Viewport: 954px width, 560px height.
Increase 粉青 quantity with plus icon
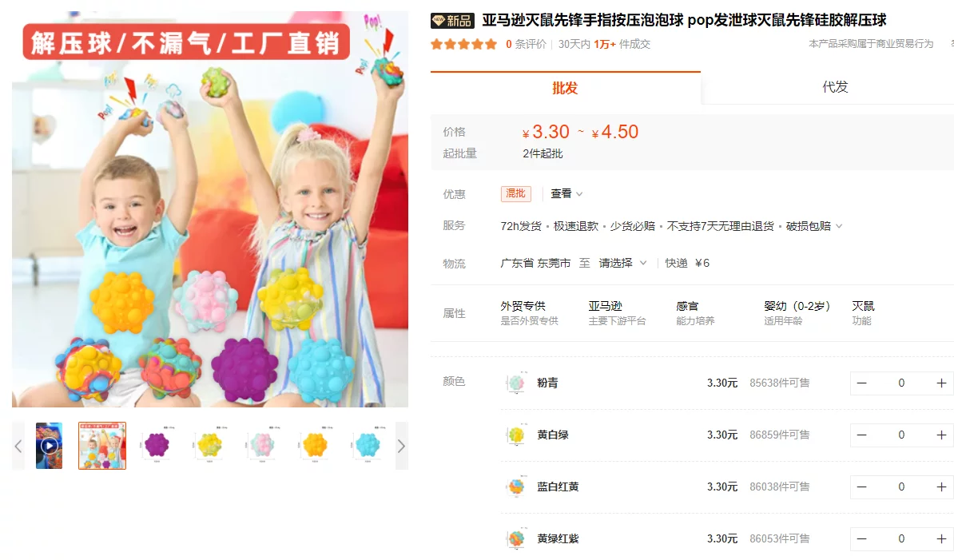click(941, 383)
